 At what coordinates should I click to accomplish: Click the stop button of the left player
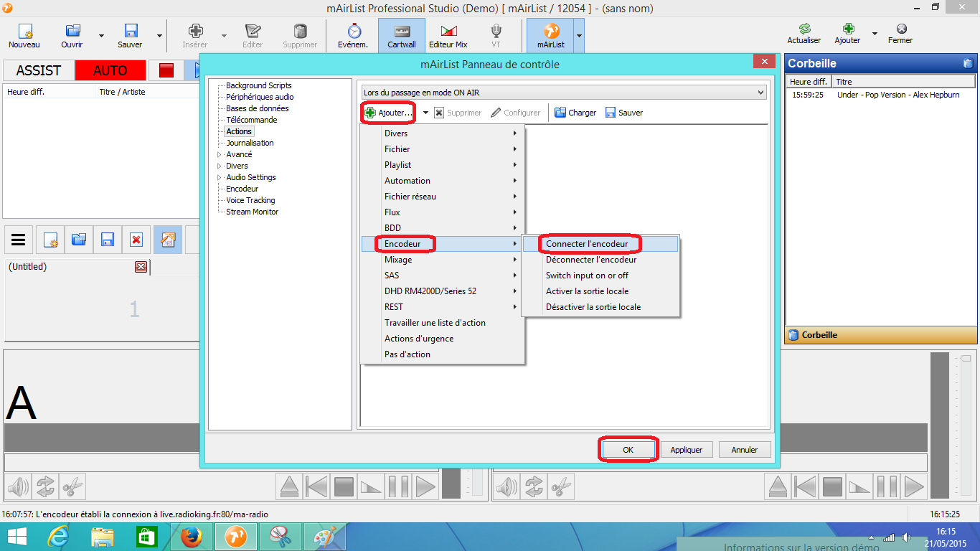(x=344, y=487)
